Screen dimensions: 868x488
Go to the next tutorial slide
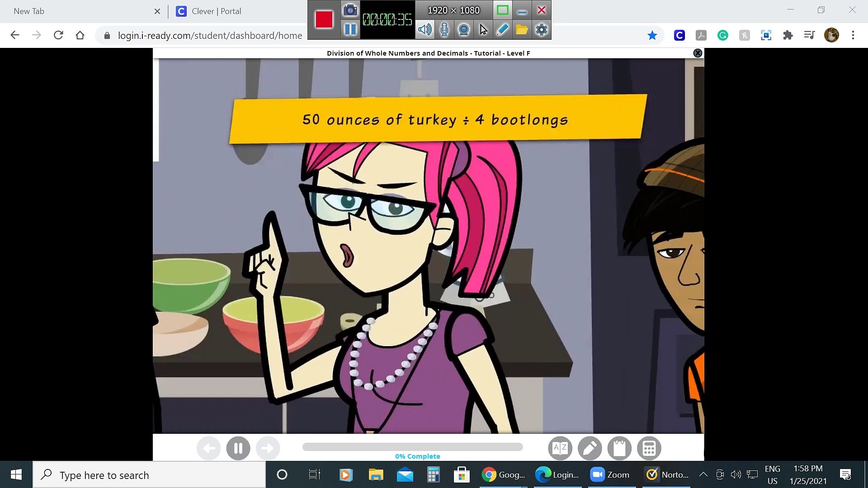coord(268,448)
